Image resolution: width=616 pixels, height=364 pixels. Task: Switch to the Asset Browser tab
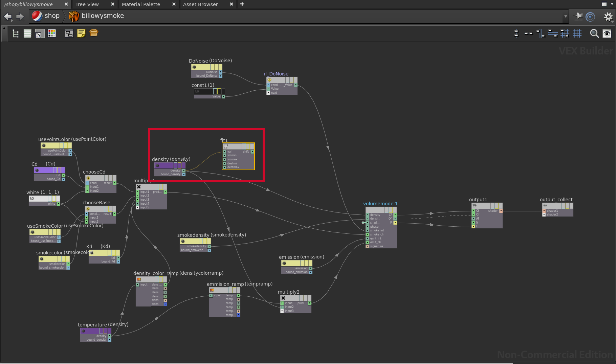pyautogui.click(x=200, y=4)
